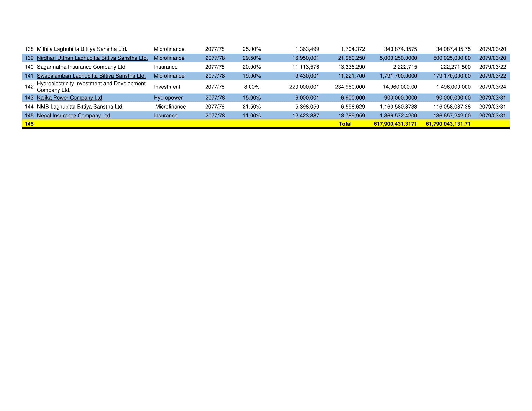
Task: Select total value 617,900,431.3171
Action: click(x=395, y=124)
